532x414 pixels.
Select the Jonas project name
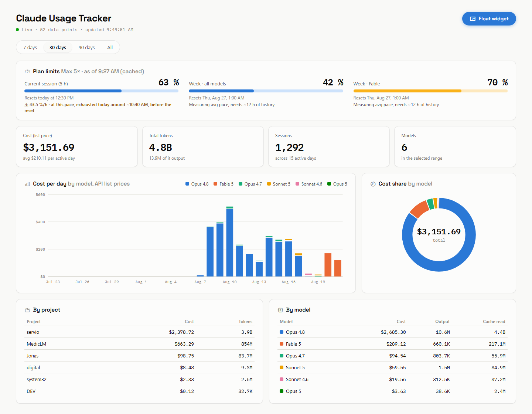point(33,356)
